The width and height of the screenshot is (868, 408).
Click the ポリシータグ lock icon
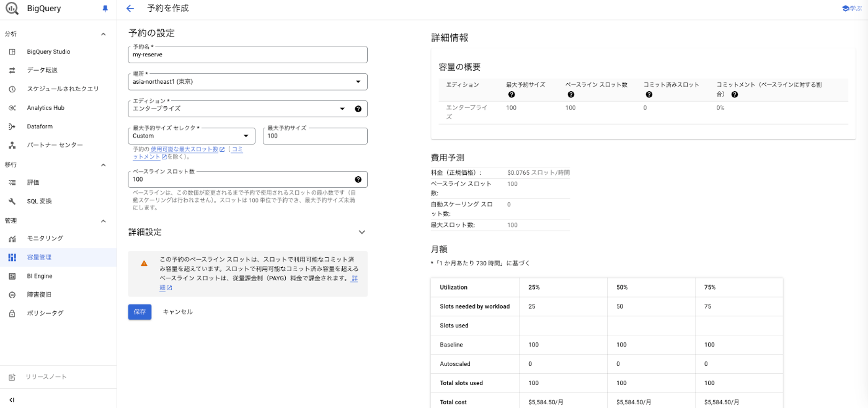click(x=12, y=313)
